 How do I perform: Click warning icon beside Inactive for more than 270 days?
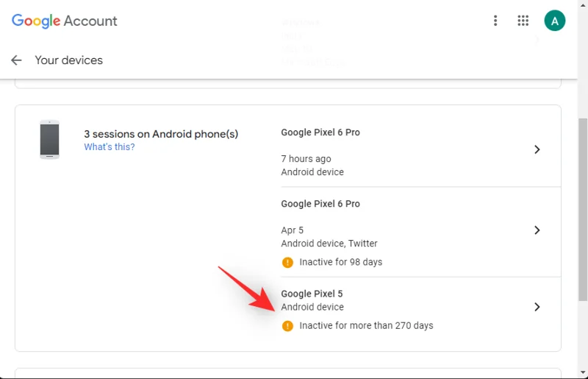coord(287,326)
